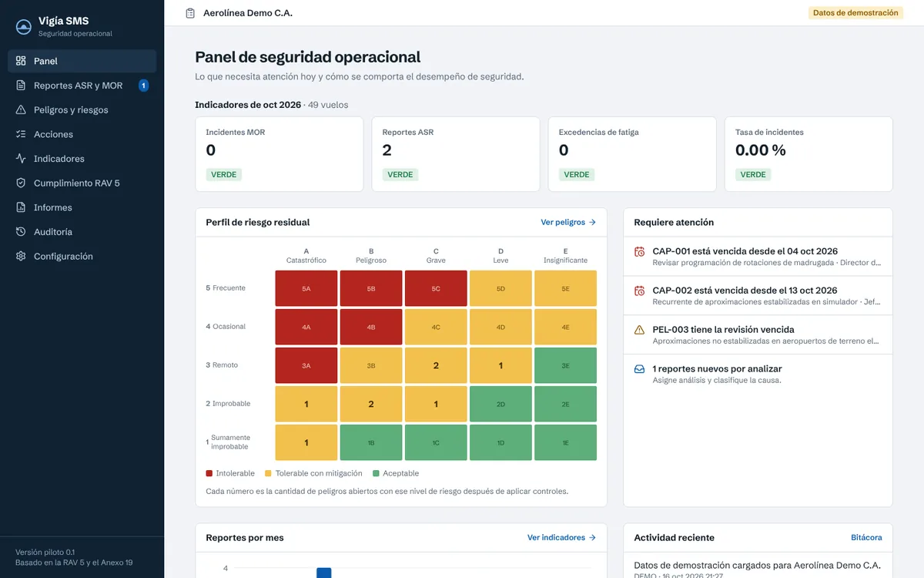The width and height of the screenshot is (924, 578).
Task: Click the Tolerable con mitigación legend swatch
Action: pos(269,473)
